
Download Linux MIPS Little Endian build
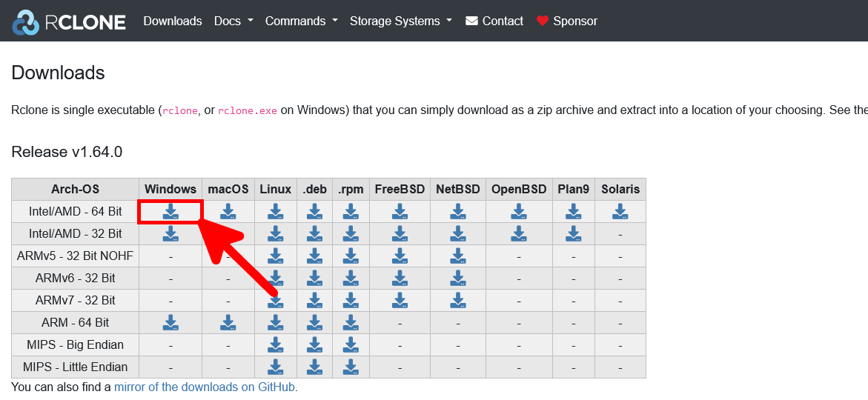(x=276, y=367)
